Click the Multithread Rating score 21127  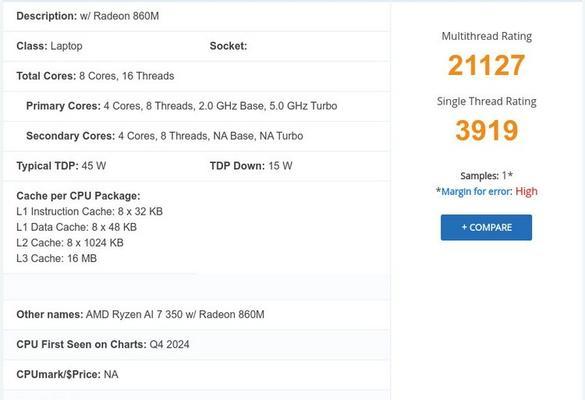point(486,65)
